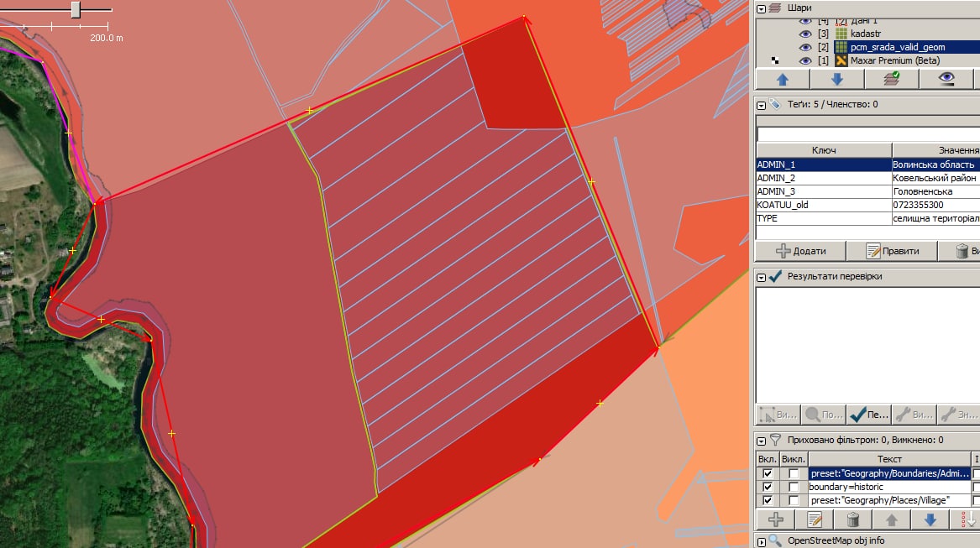Screen dimensions: 980x548
Task: Click the Пе… validation button with the checkmark
Action: click(x=869, y=415)
